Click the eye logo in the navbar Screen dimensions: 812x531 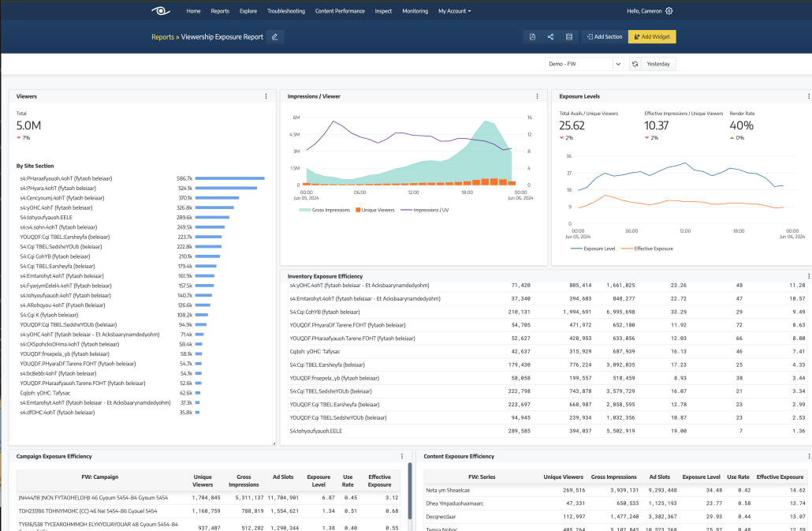pos(161,11)
